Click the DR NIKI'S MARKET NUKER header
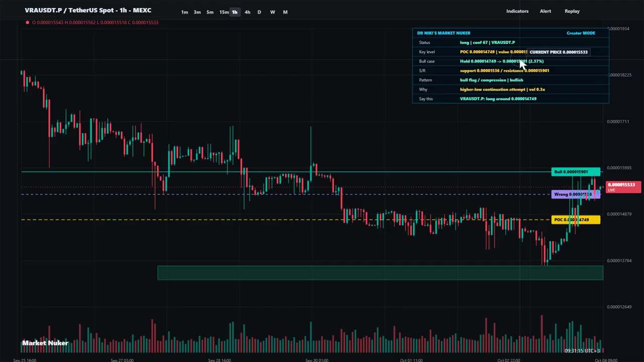644x362 pixels. [x=444, y=33]
